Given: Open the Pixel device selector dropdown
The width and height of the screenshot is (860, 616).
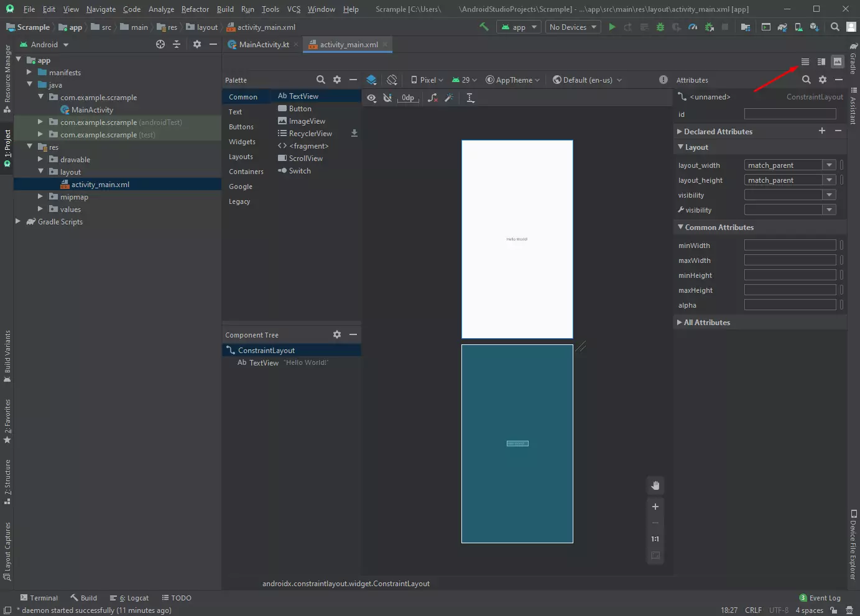Looking at the screenshot, I should tap(427, 80).
